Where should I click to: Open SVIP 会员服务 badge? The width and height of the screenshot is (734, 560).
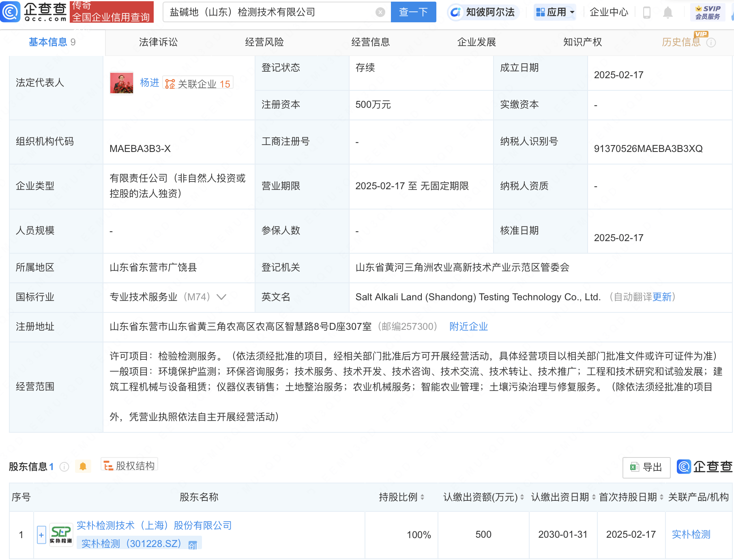(708, 12)
